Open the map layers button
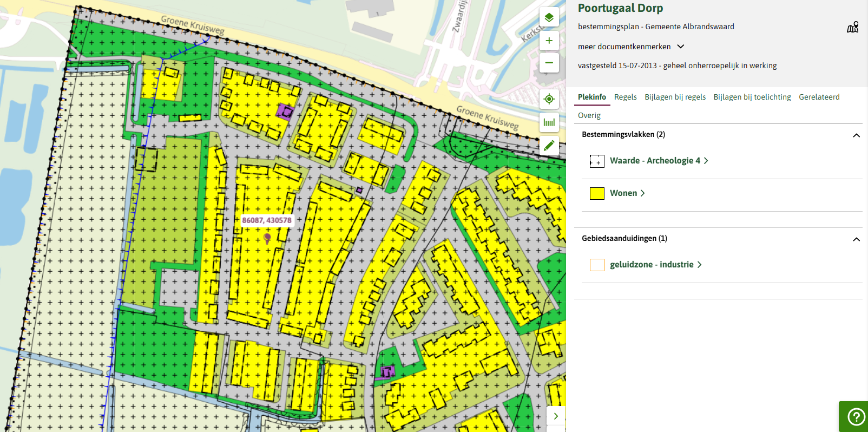 coord(549,17)
